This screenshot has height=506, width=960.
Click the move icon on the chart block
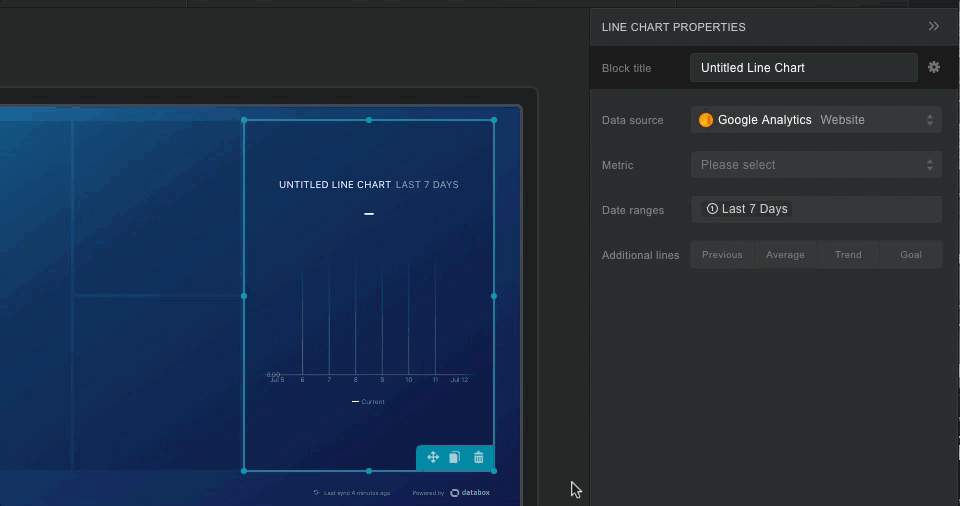(x=433, y=457)
